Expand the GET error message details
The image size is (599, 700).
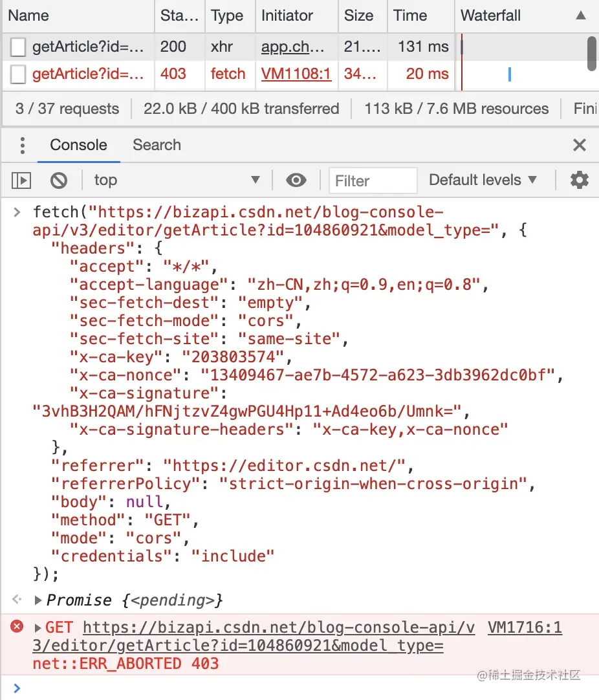[38, 628]
